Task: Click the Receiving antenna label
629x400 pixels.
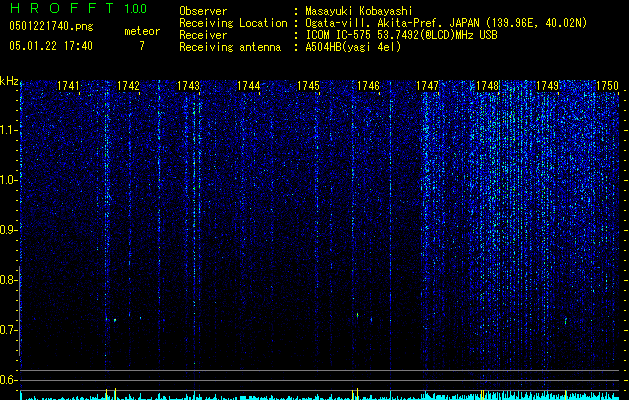Action: coord(230,47)
